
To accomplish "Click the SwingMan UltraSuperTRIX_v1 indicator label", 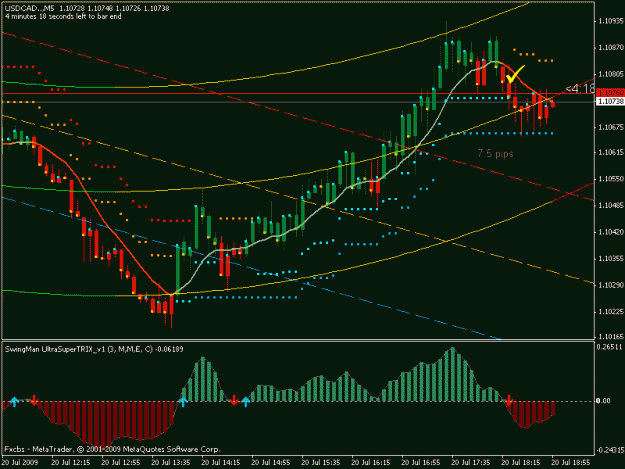I will point(94,349).
